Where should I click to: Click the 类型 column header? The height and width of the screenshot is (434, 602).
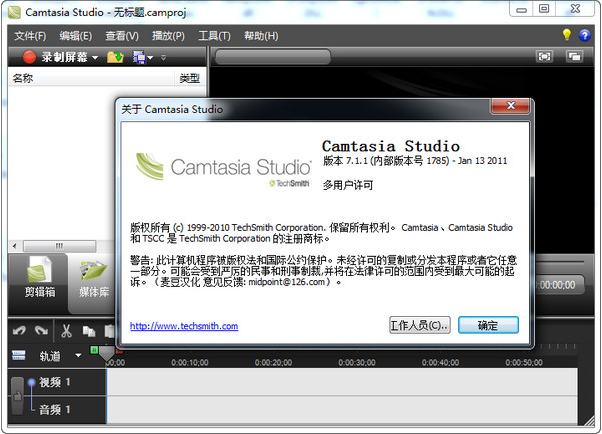click(190, 78)
